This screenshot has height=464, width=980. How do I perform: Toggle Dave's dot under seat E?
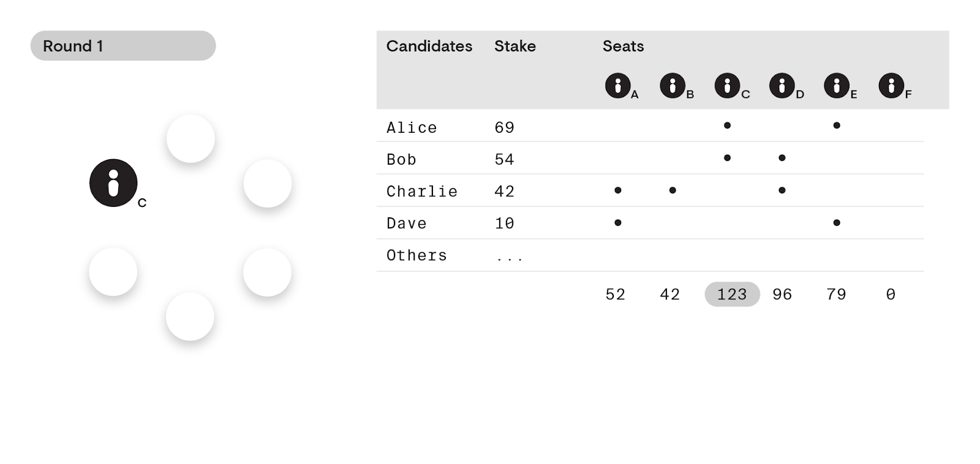[837, 223]
